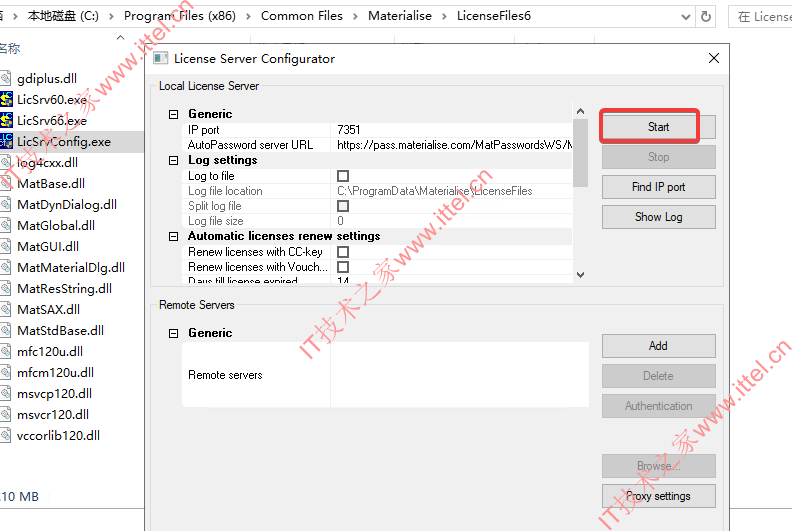Click the mfc120u.dll file icon
The height and width of the screenshot is (531, 792).
click(x=5, y=351)
